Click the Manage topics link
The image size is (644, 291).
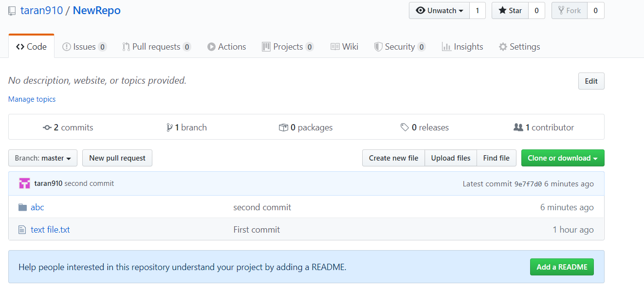pos(32,99)
